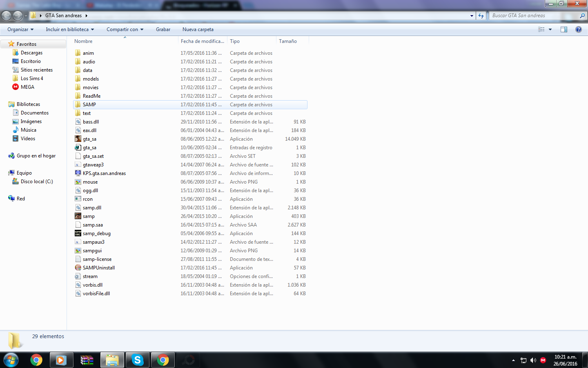
Task: Click the rcon application icon
Action: pos(78,199)
